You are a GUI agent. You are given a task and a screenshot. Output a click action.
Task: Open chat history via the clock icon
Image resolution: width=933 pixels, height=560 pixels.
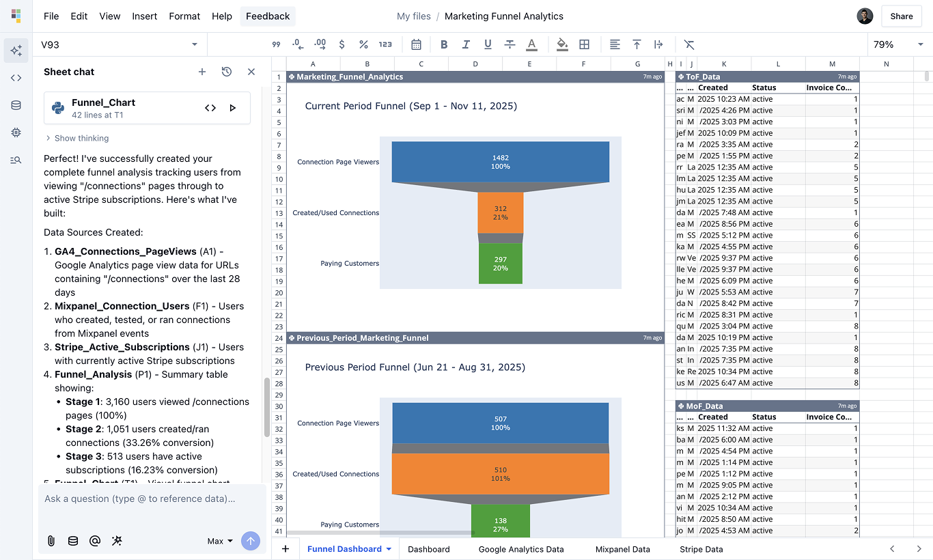click(x=226, y=71)
